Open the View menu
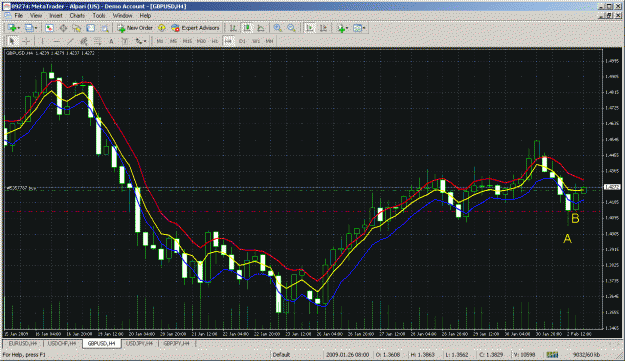The width and height of the screenshot is (625, 361). (x=36, y=16)
